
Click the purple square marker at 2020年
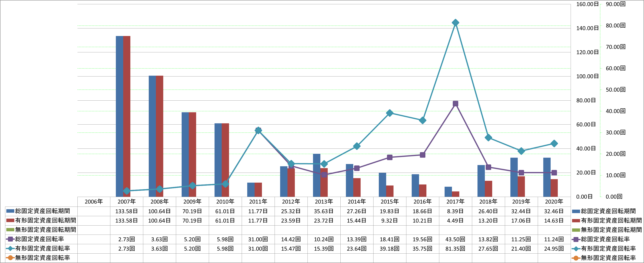[554, 173]
